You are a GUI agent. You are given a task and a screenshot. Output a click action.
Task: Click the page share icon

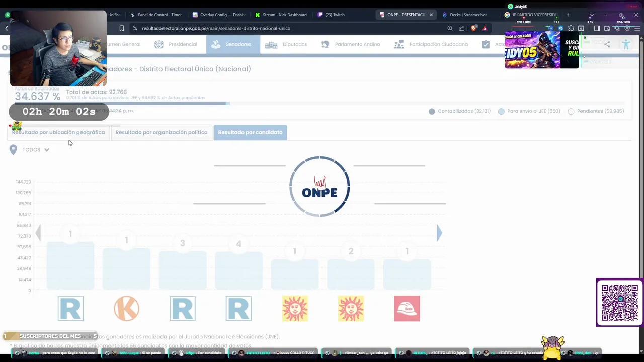point(607,44)
